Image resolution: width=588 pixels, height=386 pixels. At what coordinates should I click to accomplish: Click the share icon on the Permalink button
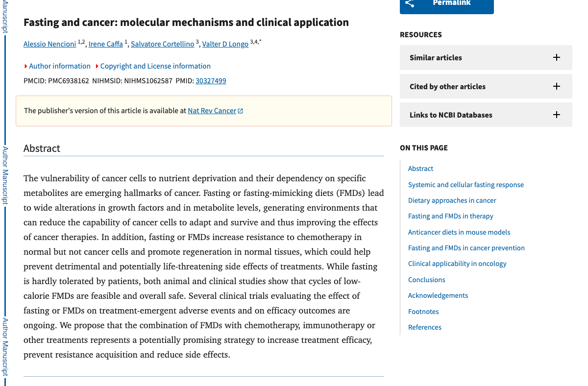(410, 4)
